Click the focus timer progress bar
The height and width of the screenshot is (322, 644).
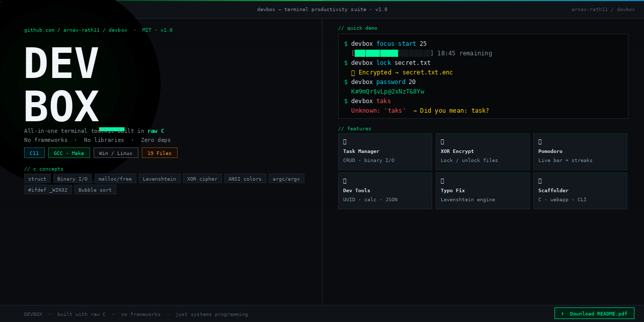(x=392, y=53)
